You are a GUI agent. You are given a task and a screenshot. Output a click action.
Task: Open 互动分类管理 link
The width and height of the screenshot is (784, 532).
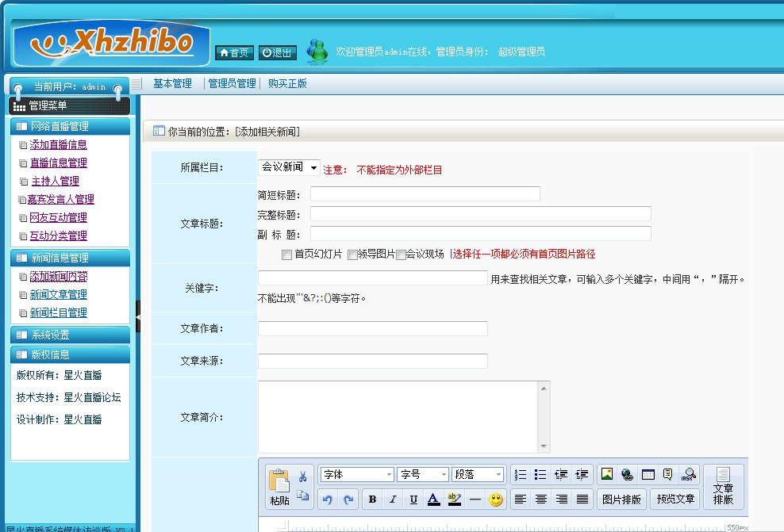click(x=58, y=235)
